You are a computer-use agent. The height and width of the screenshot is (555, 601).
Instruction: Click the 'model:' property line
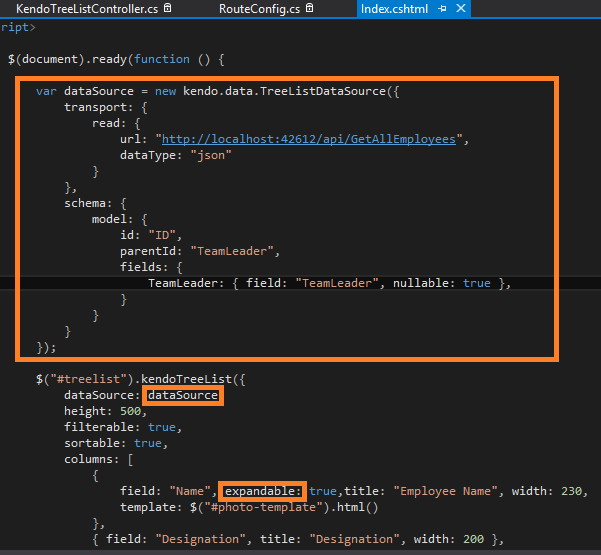(119, 219)
